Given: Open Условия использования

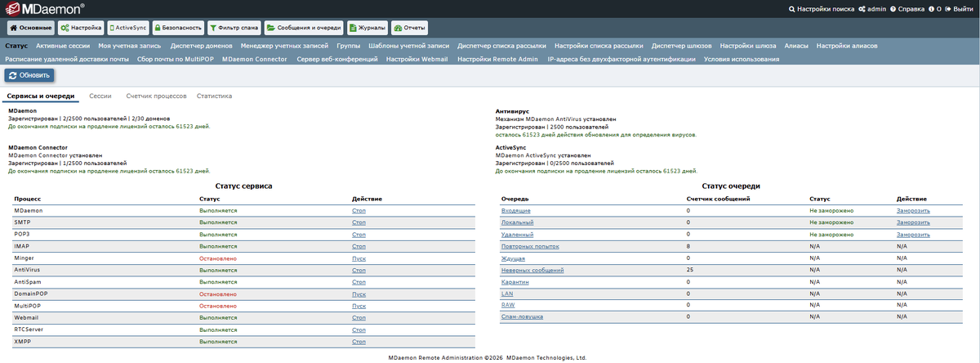Looking at the screenshot, I should pyautogui.click(x=742, y=59).
